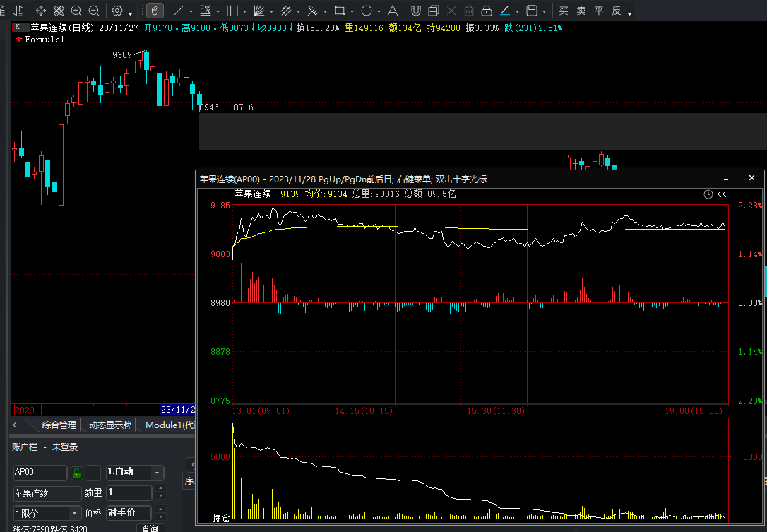Click the AP00 contract code field
The image size is (767, 532).
point(40,472)
